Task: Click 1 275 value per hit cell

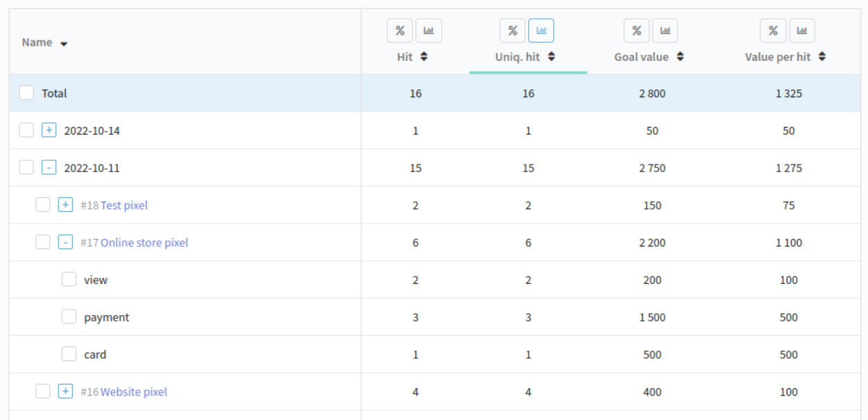Action: [x=789, y=168]
